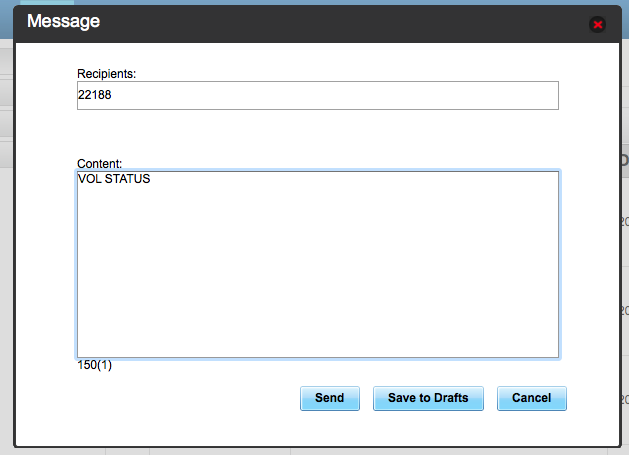Place cursor at end of VOL STATUS text
Image resolution: width=629 pixels, height=455 pixels.
click(x=151, y=179)
